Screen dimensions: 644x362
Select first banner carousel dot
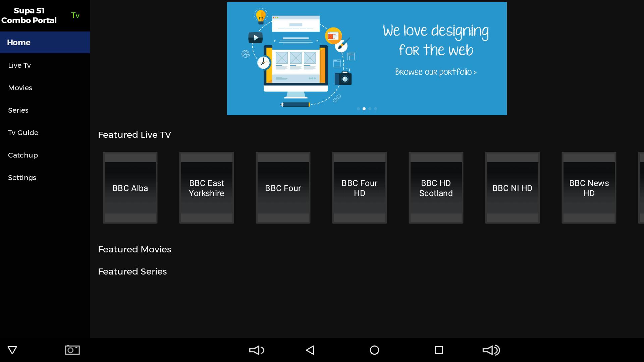click(358, 109)
